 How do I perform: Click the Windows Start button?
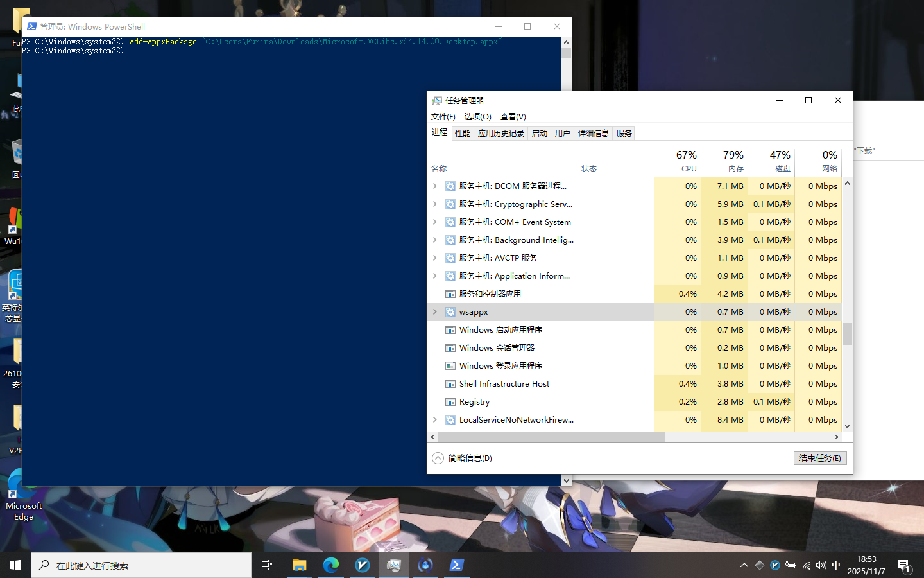(15, 565)
